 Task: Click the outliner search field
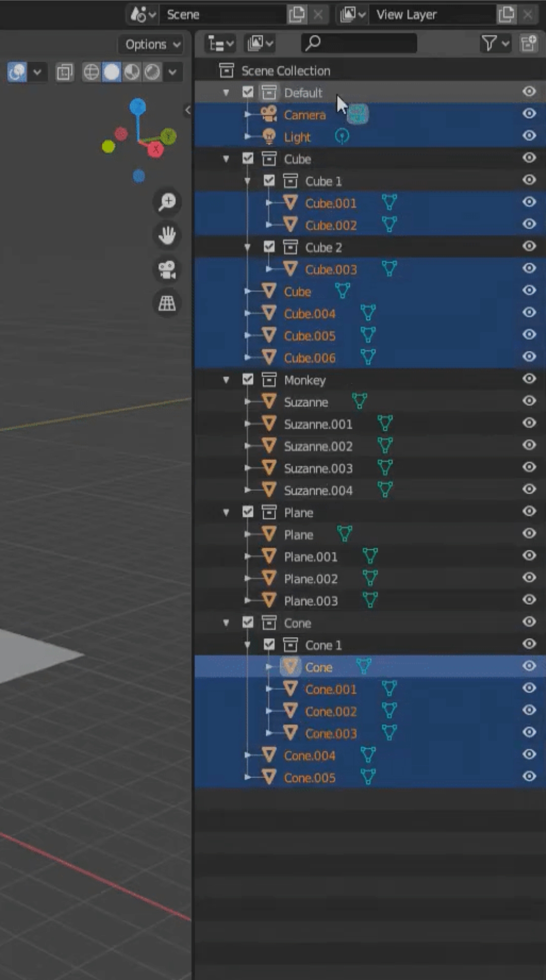click(359, 43)
